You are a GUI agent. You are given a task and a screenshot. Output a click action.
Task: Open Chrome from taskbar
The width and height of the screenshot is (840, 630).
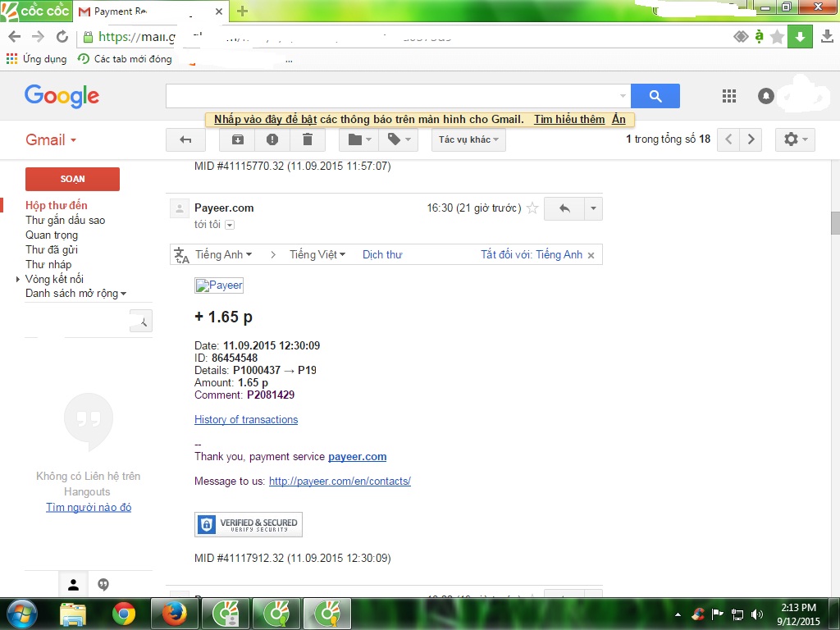[x=124, y=614]
